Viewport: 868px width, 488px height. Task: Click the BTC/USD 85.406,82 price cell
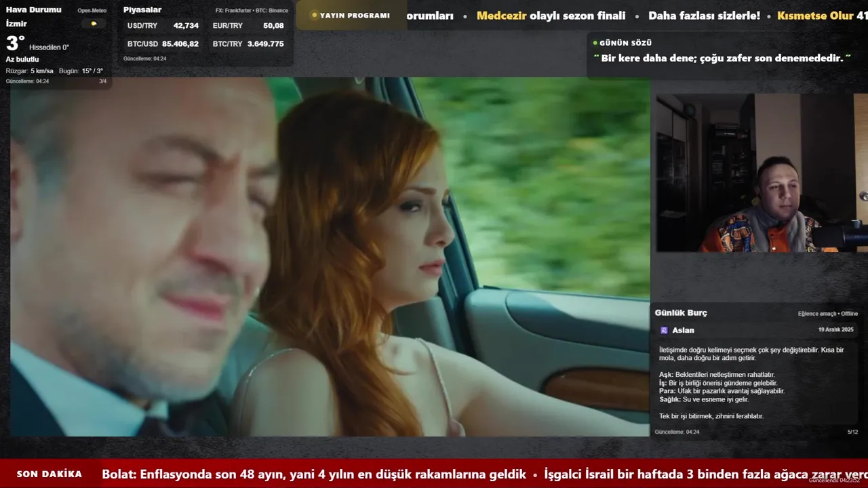pyautogui.click(x=163, y=43)
